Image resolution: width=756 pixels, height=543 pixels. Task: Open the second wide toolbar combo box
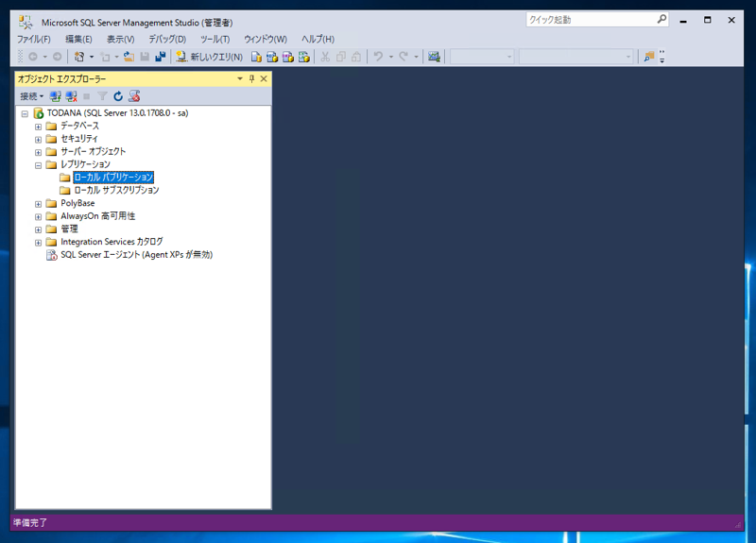[x=576, y=57]
